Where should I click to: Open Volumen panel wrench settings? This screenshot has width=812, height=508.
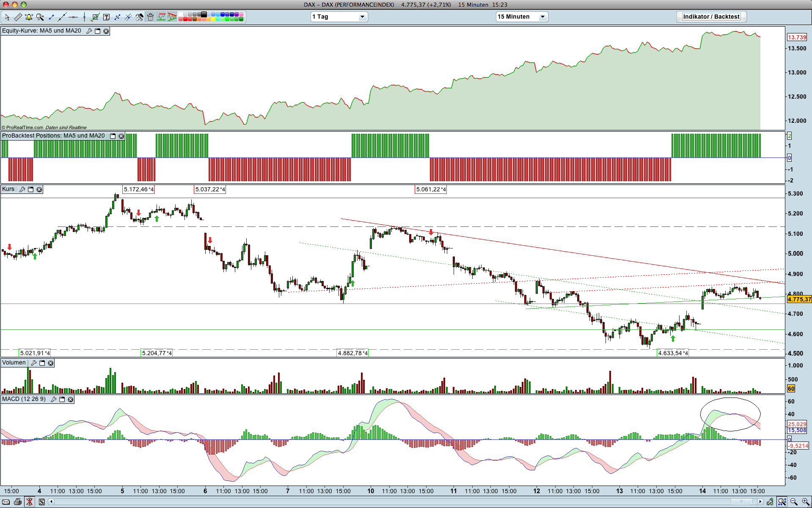coord(34,363)
